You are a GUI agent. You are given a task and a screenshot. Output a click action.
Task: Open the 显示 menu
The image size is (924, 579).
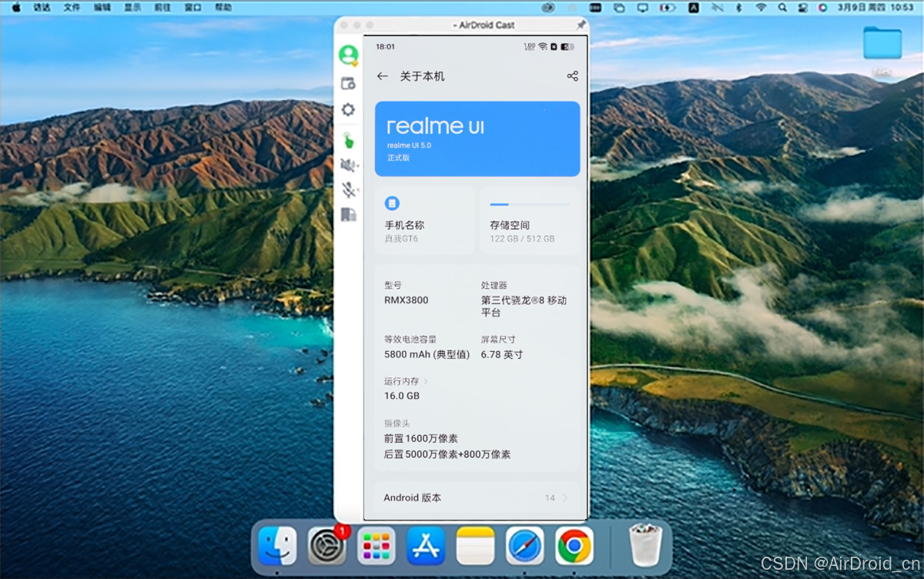132,7
